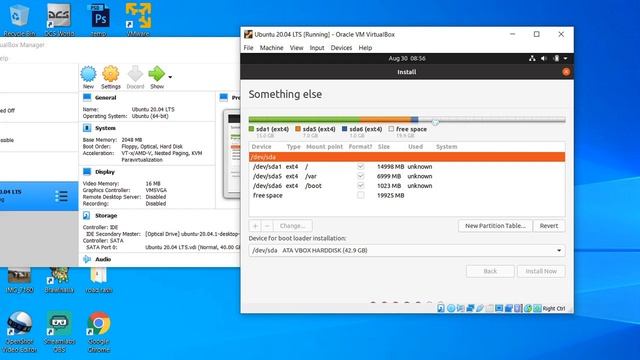
Task: Select the /dev/sda6 ext4 /boot row
Action: pos(407,185)
